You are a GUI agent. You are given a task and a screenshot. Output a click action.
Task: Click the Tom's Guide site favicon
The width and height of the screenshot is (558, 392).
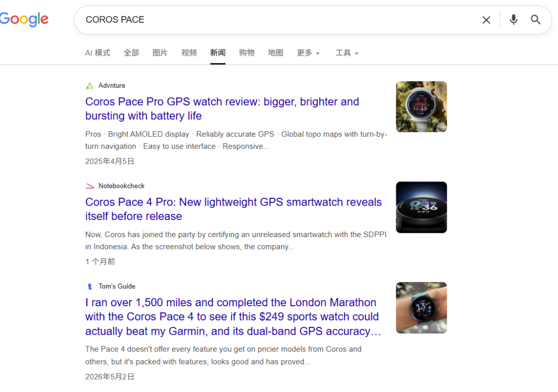[90, 286]
